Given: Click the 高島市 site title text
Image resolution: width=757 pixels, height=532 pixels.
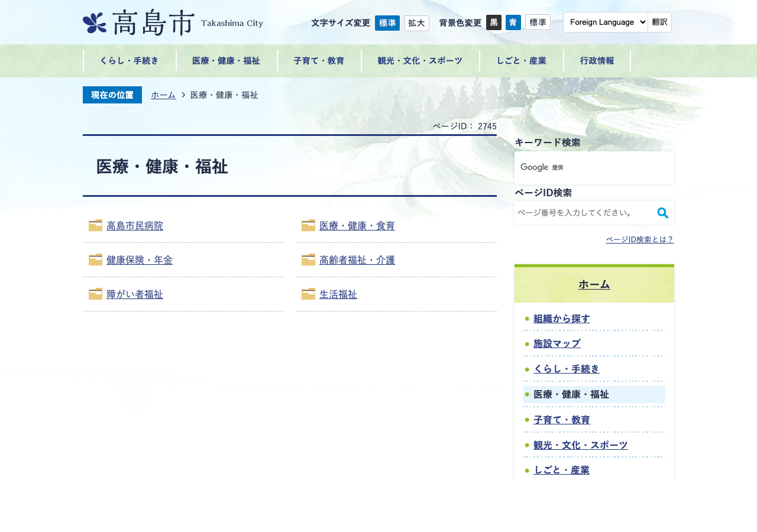Looking at the screenshot, I should pyautogui.click(x=153, y=23).
